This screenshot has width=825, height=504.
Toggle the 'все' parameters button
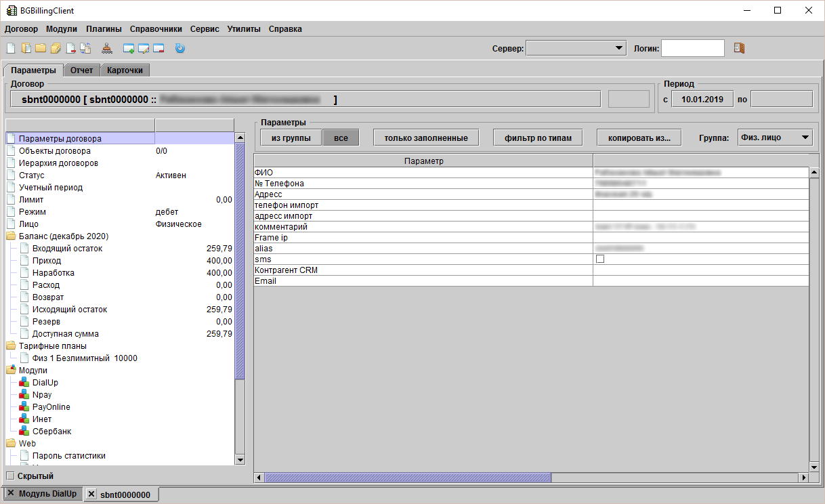coord(341,138)
